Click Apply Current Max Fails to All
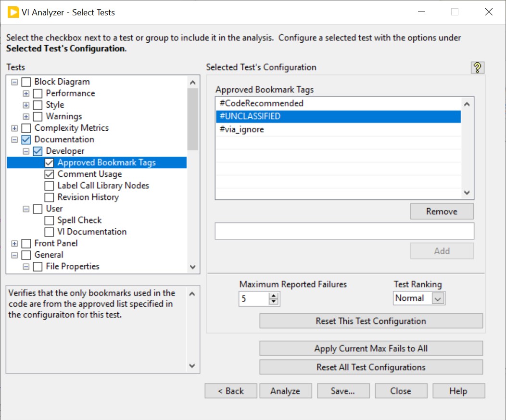Image resolution: width=506 pixels, height=420 pixels. [371, 348]
